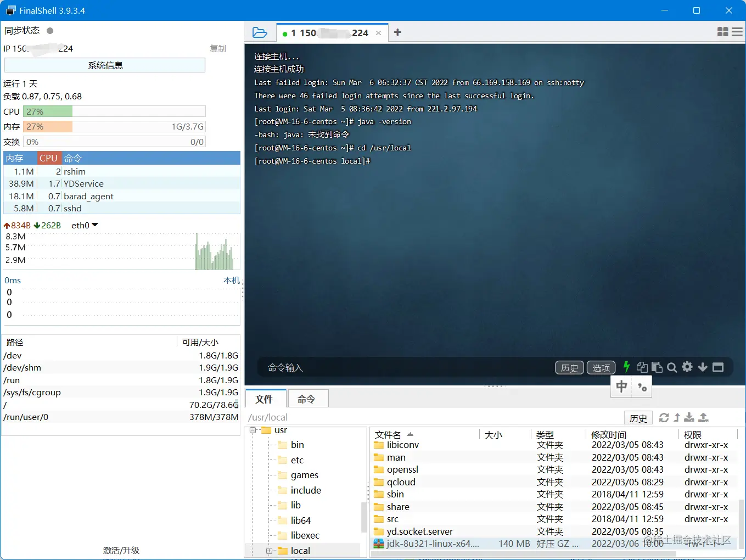Select the etc folder in tree
The image size is (746, 560).
click(x=297, y=460)
